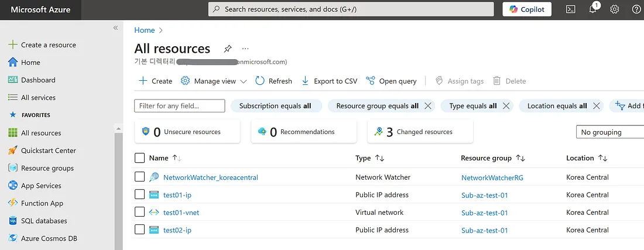The height and width of the screenshot is (250, 644).
Task: Open Function App from the sidebar
Action: pyautogui.click(x=42, y=203)
